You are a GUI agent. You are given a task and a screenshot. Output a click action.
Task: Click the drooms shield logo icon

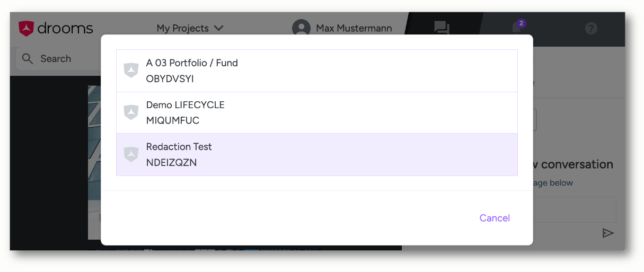(26, 29)
